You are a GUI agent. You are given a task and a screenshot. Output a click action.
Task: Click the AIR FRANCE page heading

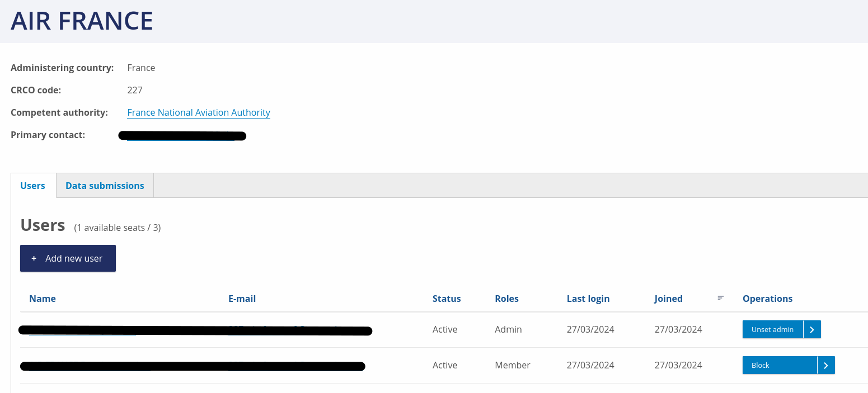coord(82,21)
